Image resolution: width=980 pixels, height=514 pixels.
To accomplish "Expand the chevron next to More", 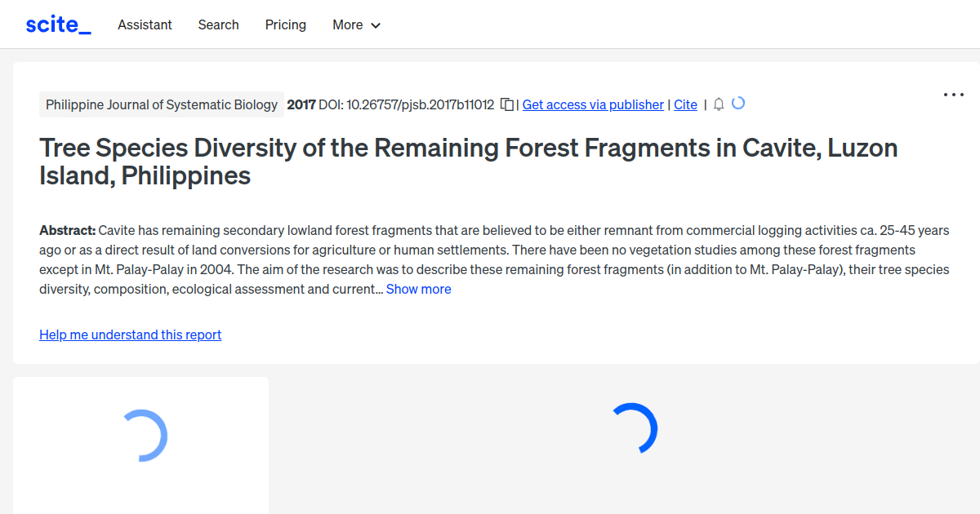I will click(376, 25).
